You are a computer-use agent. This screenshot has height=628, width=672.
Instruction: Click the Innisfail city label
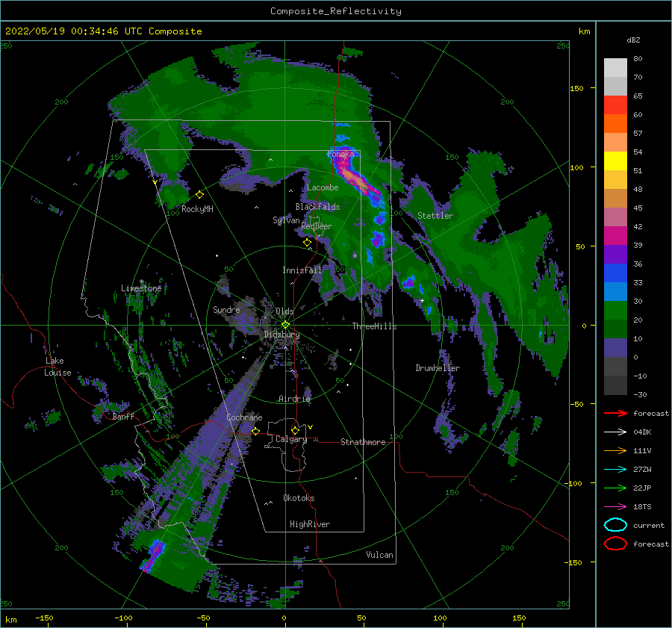[302, 270]
